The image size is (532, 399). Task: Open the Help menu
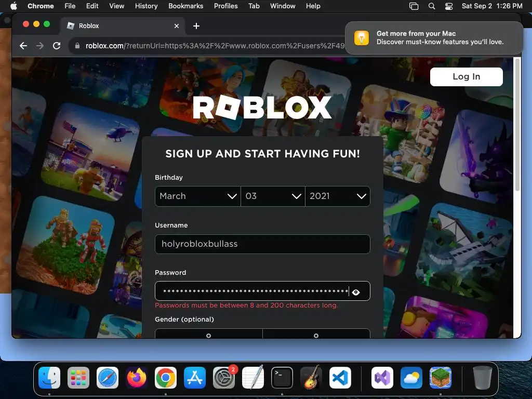coord(313,6)
